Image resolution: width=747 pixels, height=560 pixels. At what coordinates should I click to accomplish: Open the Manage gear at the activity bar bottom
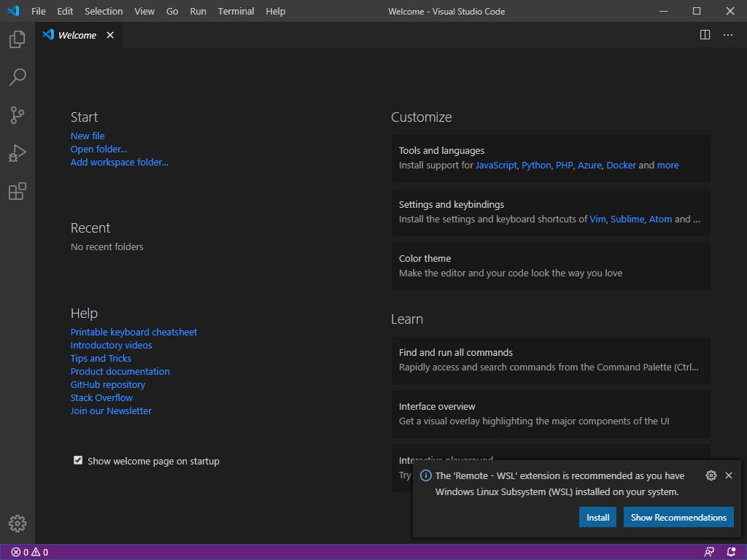17,524
